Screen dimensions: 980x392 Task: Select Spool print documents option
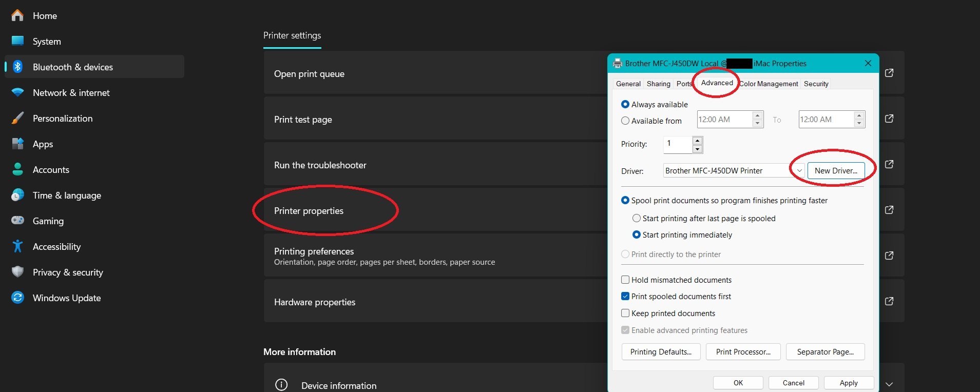point(625,201)
